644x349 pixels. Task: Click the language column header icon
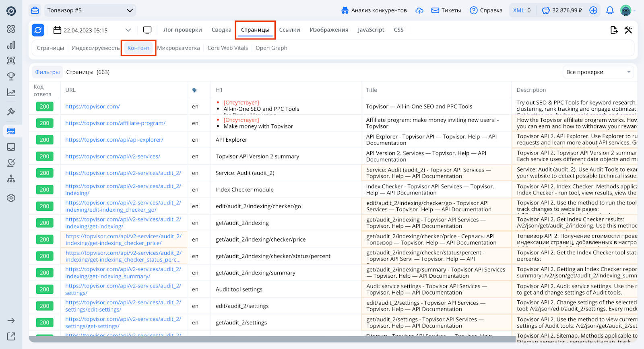tap(195, 90)
